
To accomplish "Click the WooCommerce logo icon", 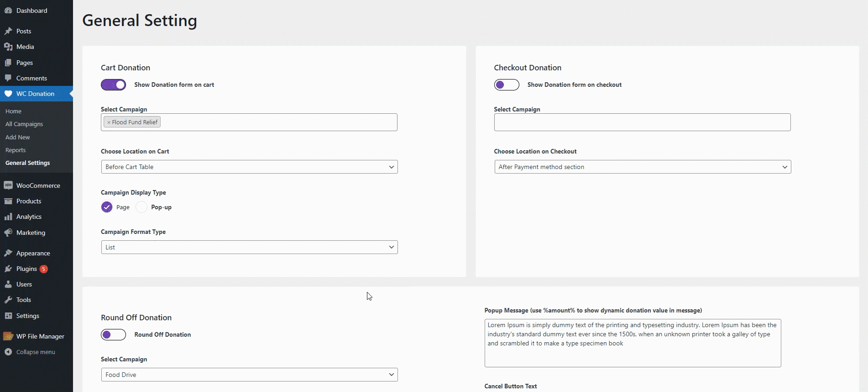I will (8, 185).
